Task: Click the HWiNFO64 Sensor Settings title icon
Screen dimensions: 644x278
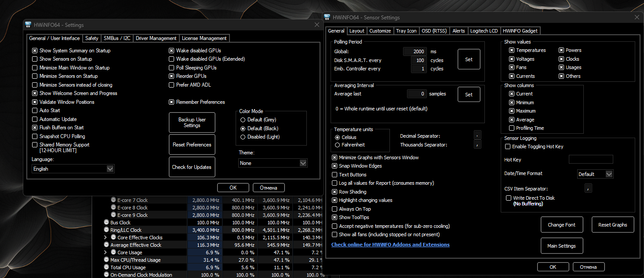Action: [x=327, y=18]
